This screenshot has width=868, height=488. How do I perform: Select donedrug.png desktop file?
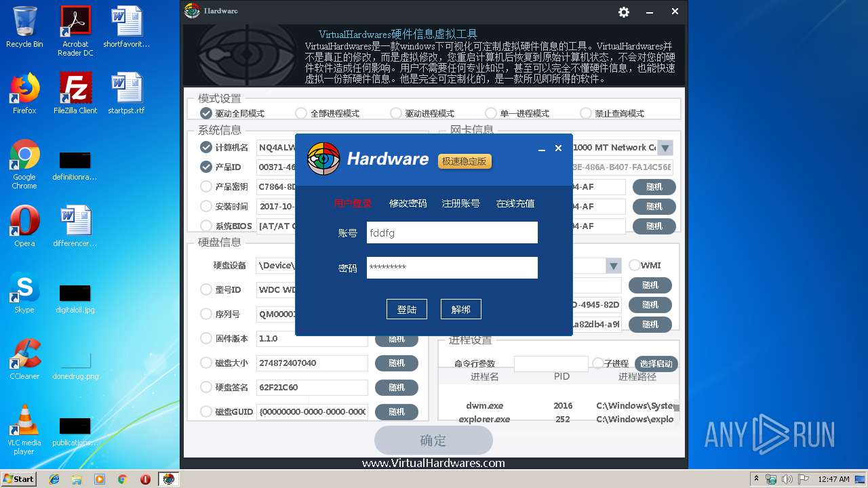point(75,365)
